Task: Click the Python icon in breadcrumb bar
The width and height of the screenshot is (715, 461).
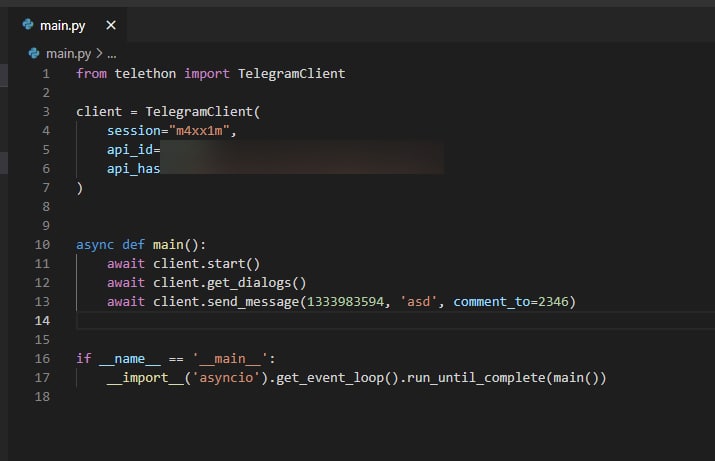Action: click(x=34, y=54)
